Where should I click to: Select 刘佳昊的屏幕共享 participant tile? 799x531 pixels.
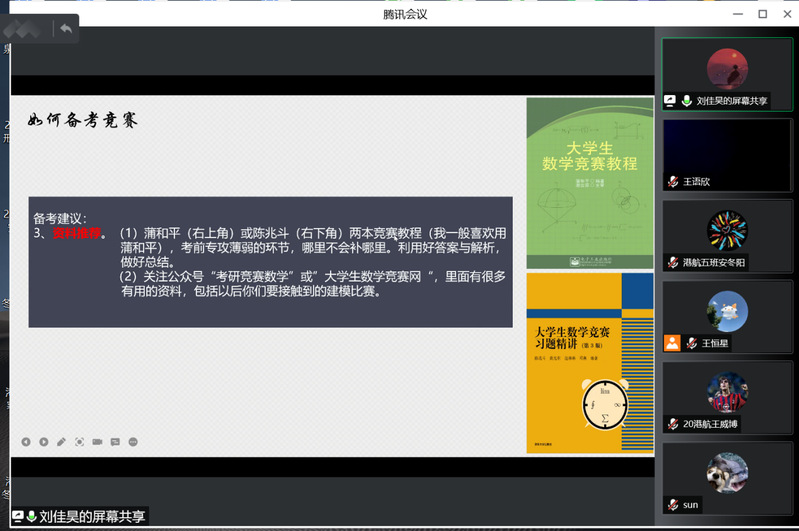727,74
